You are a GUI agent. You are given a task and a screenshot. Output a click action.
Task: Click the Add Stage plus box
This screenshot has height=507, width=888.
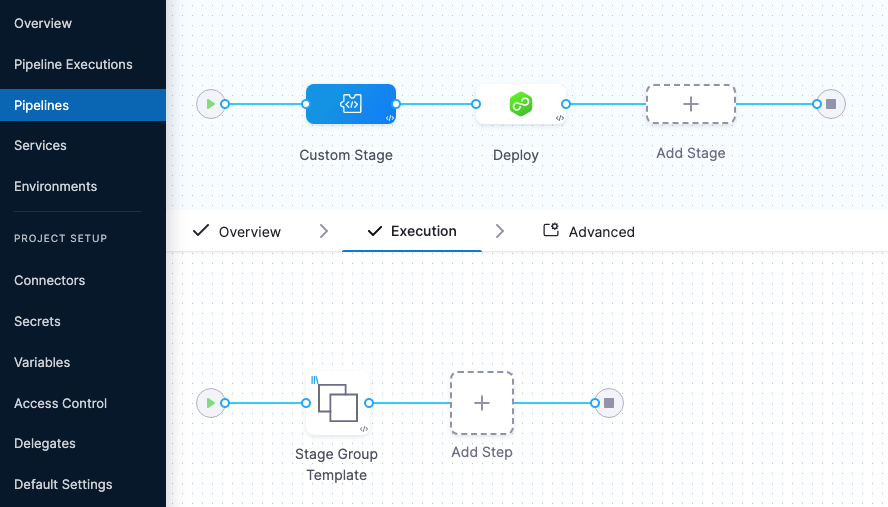point(690,104)
